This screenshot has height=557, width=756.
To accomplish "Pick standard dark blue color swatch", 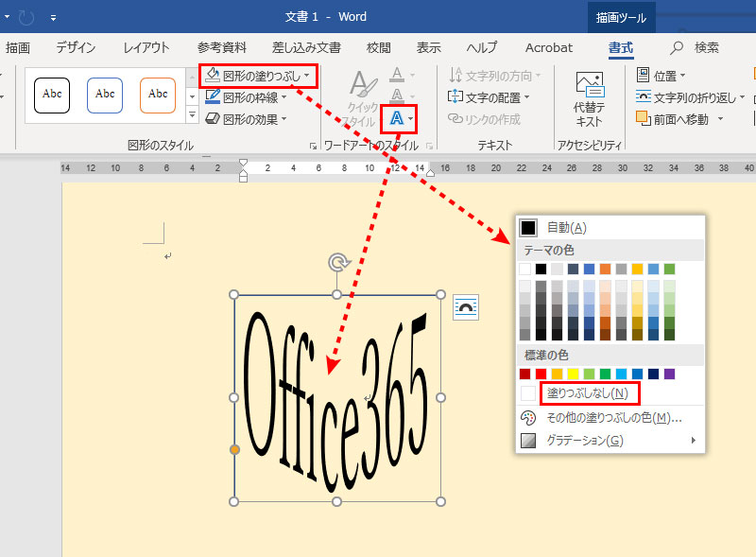I will click(x=653, y=374).
